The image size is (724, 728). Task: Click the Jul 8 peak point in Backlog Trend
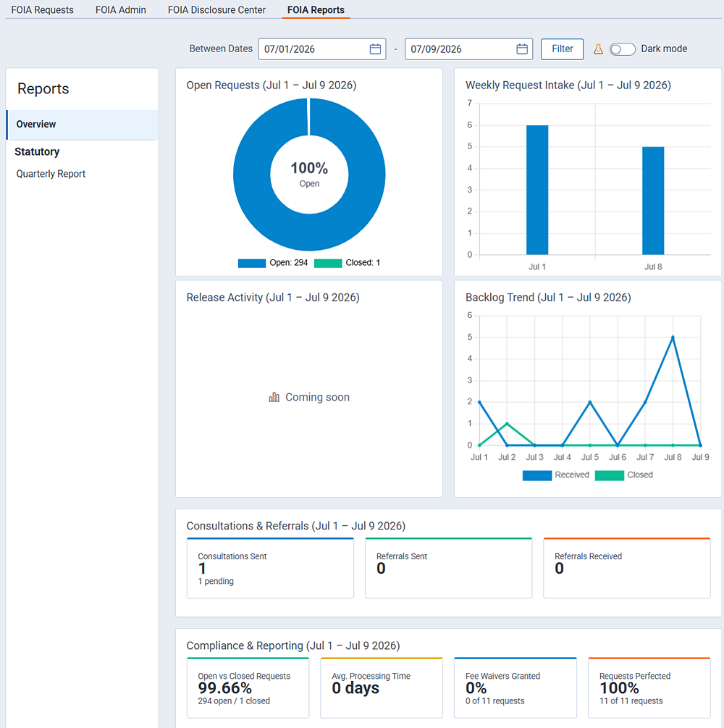(673, 338)
